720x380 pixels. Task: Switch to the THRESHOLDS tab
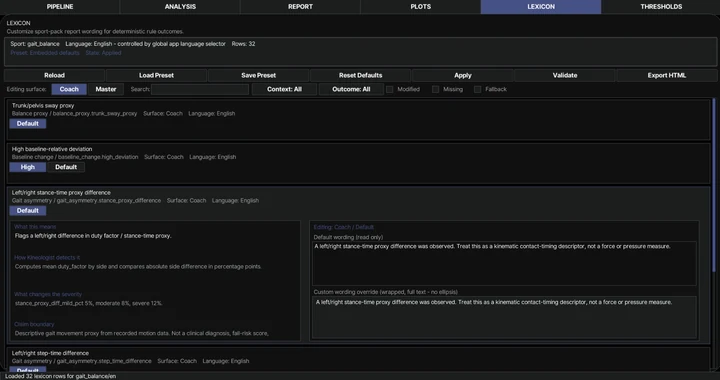tap(661, 6)
